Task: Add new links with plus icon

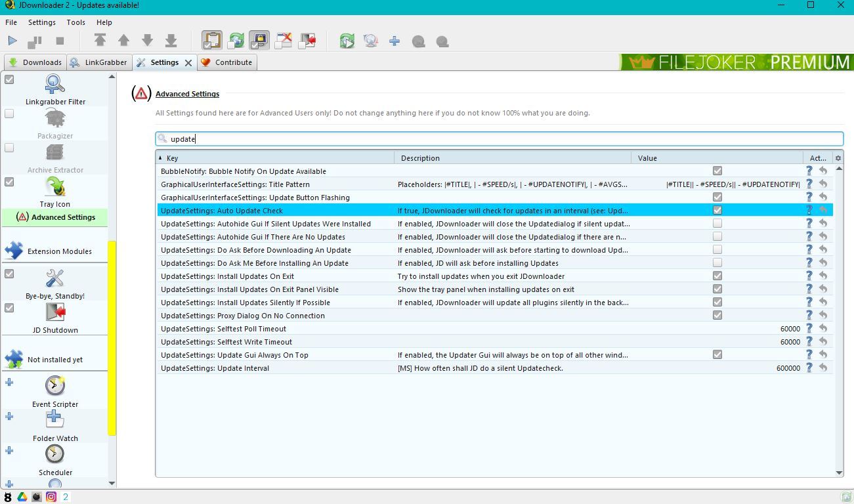Action: [x=395, y=41]
